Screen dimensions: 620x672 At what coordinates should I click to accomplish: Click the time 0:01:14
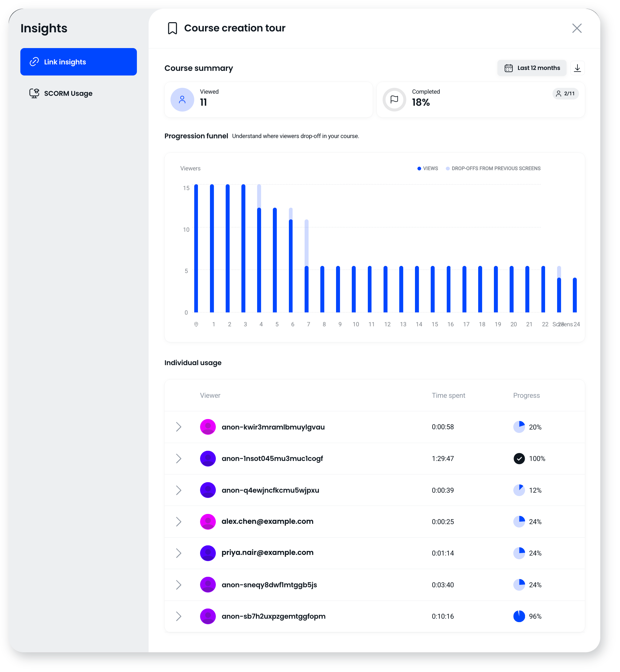(x=443, y=553)
